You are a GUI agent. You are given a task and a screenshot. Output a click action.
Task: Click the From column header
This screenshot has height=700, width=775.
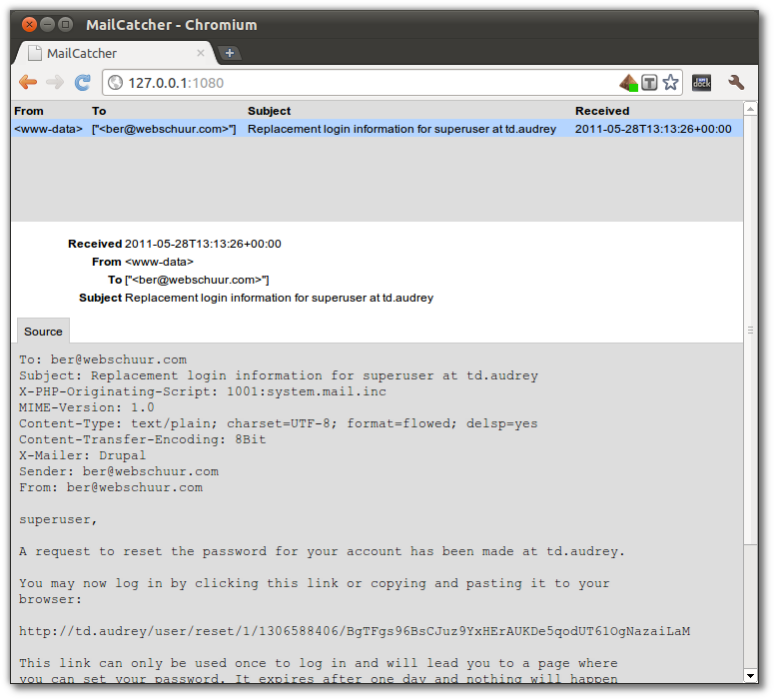click(29, 111)
